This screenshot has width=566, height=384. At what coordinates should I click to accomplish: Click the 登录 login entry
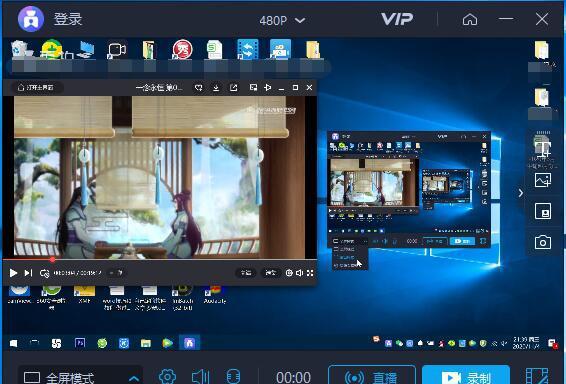(x=68, y=19)
